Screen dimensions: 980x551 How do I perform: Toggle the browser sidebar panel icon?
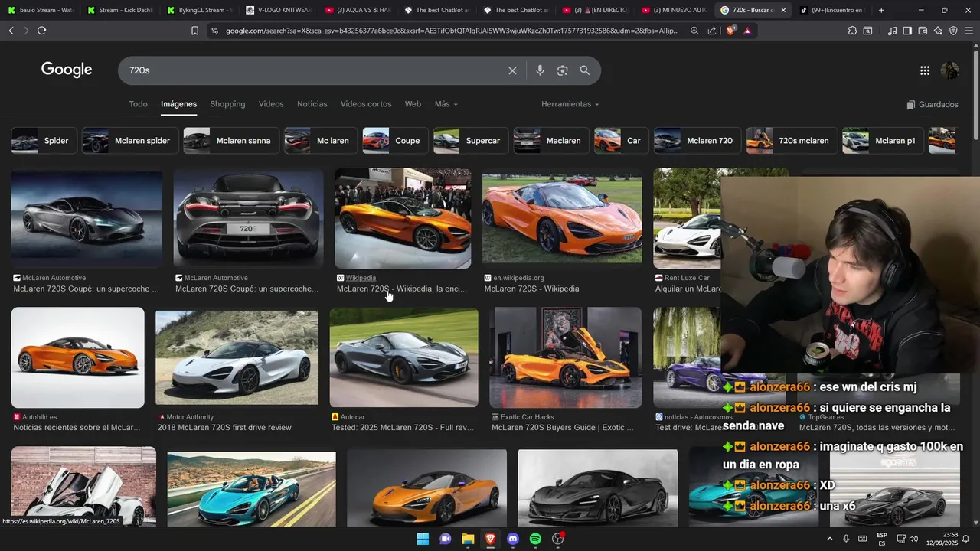click(907, 31)
